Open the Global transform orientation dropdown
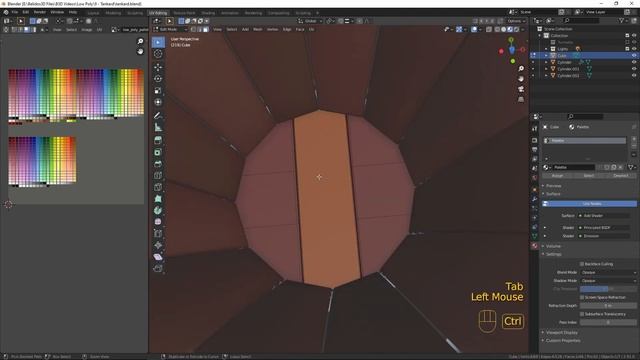 click(x=310, y=21)
